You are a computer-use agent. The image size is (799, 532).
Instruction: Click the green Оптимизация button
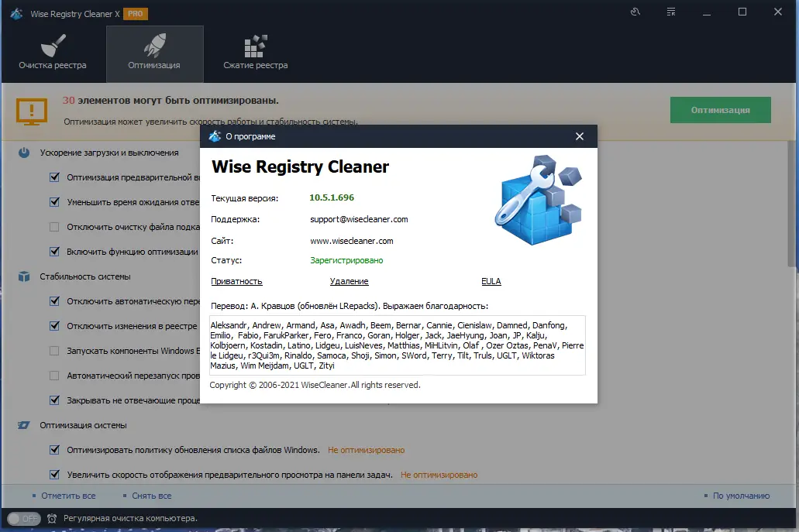click(x=720, y=110)
